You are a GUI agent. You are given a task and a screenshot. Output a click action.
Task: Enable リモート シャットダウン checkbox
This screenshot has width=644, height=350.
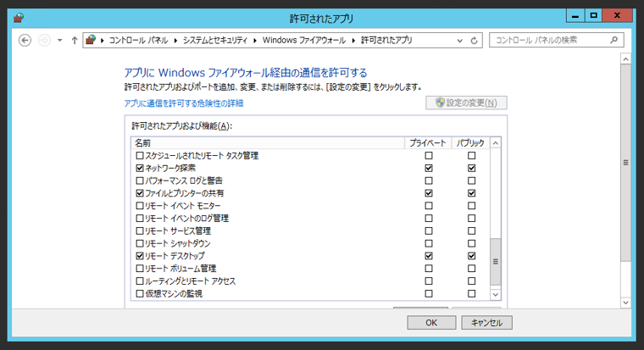click(x=140, y=243)
